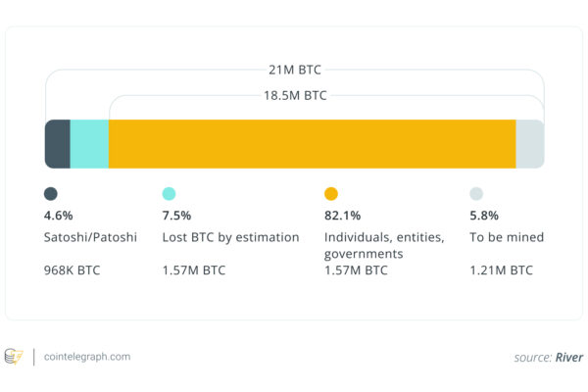The height and width of the screenshot is (392, 588).
Task: Select the 5.8% percentage value
Action: 486,216
